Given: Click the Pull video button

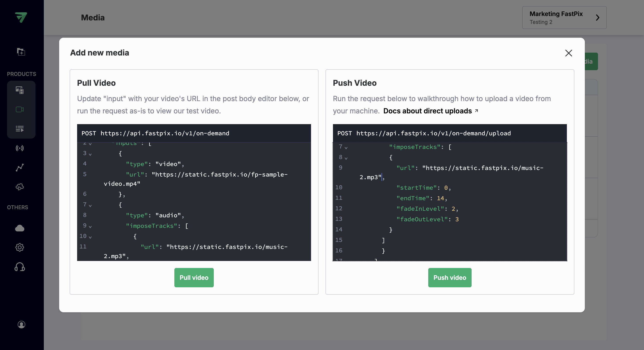Looking at the screenshot, I should pyautogui.click(x=194, y=277).
